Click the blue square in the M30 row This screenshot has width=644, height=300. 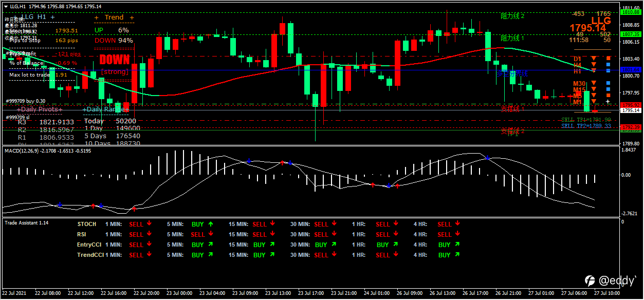tap(609, 83)
